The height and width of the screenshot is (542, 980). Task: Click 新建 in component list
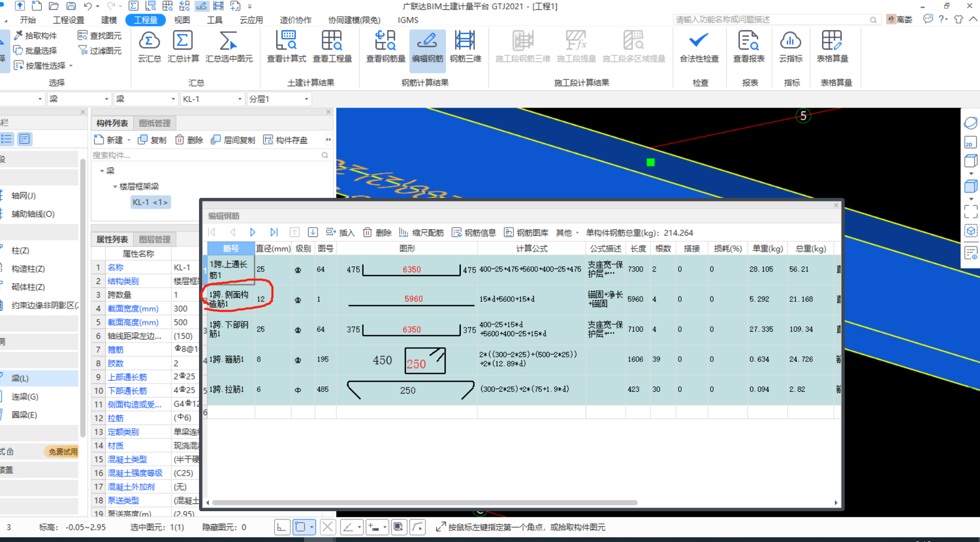[x=109, y=140]
